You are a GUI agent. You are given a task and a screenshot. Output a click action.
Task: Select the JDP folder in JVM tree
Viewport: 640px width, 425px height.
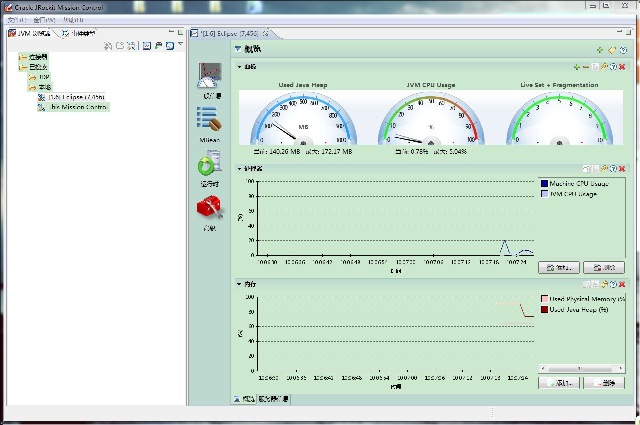39,77
